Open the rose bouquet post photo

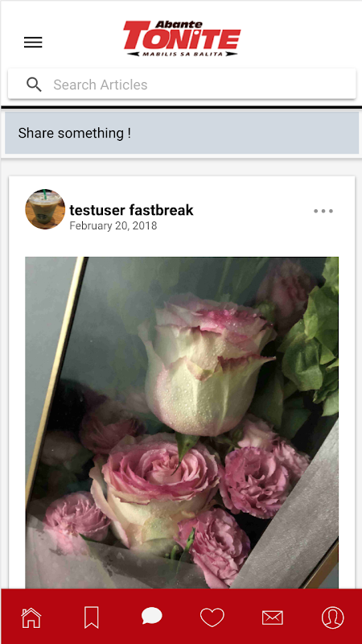[x=182, y=423]
